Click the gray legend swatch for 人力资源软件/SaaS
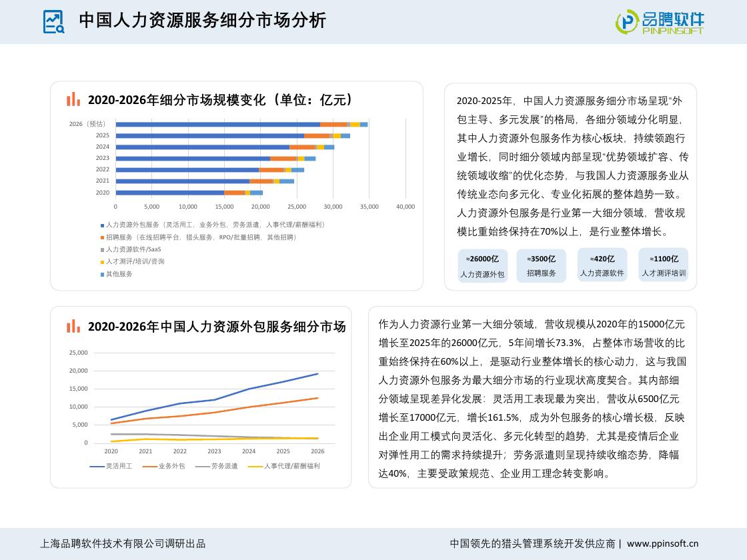747x560 pixels. pos(102,249)
